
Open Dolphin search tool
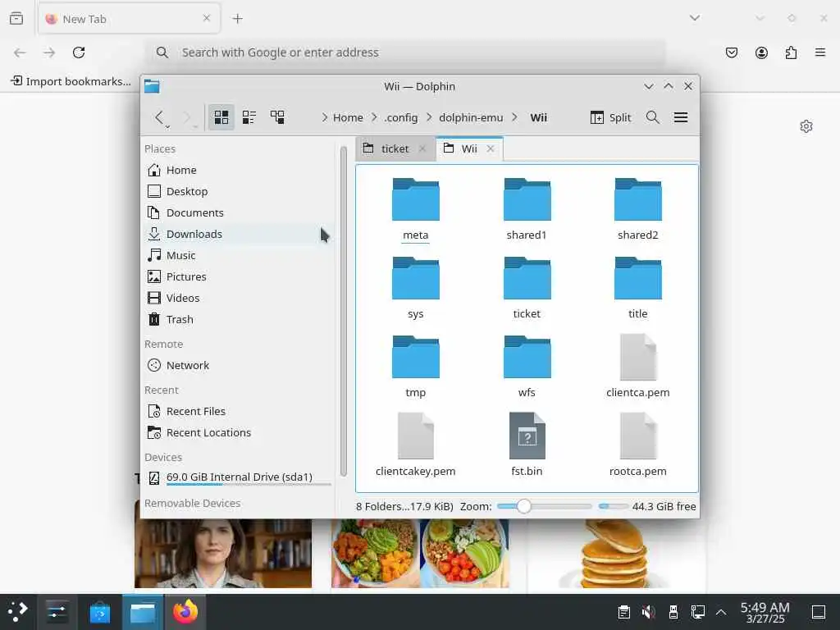pos(652,117)
